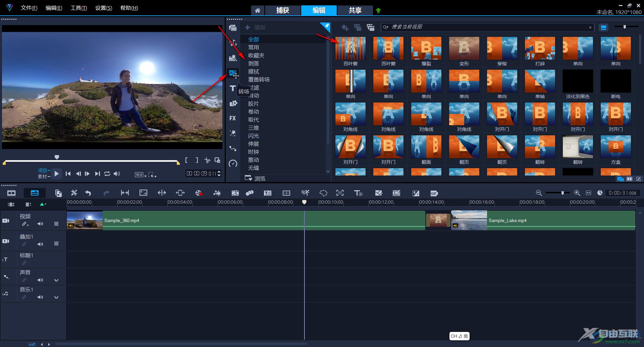
Task: Click the zoom out magnifier on the timeline
Action: [x=539, y=193]
